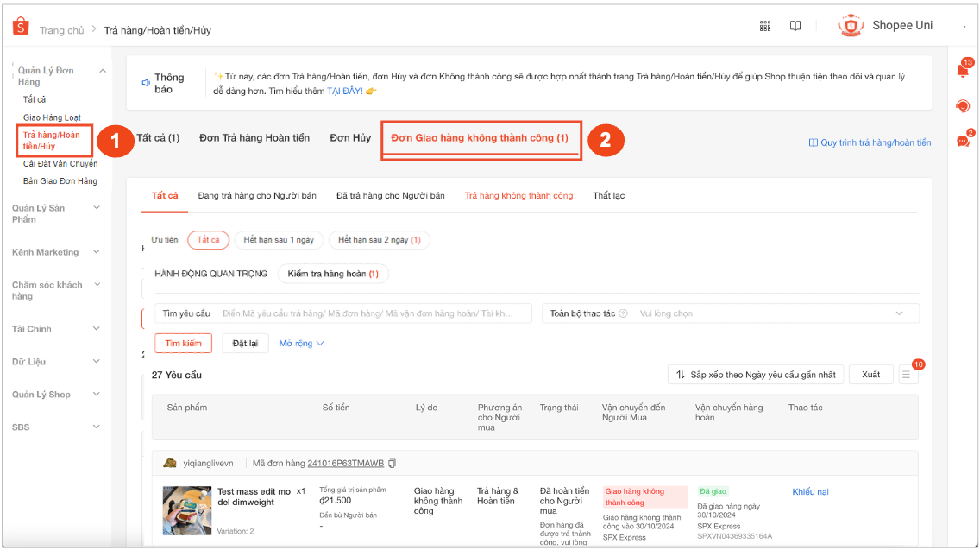Select the 'Hết hạn sau 2 ngày' filter
Screen dimensions: 980x550
tap(380, 240)
